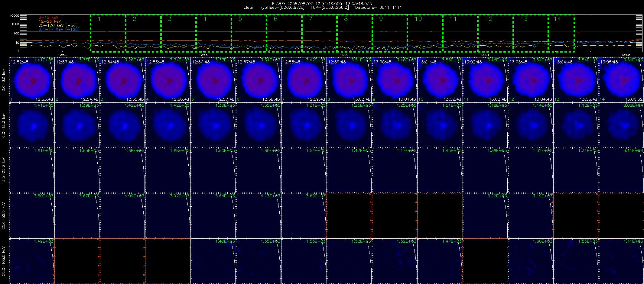
Task: Select interval 13 box in the light curve
Action: (531, 33)
